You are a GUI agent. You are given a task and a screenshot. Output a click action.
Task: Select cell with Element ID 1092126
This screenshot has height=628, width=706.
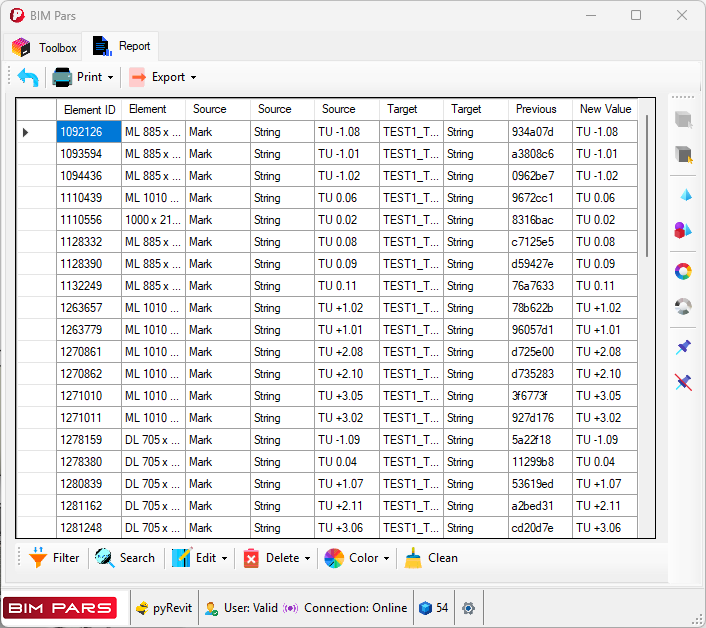pyautogui.click(x=89, y=132)
